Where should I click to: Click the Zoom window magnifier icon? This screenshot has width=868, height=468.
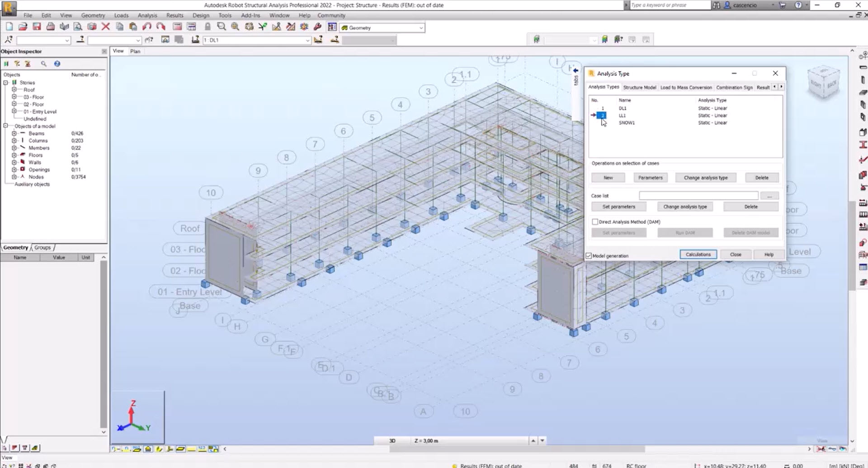221,27
